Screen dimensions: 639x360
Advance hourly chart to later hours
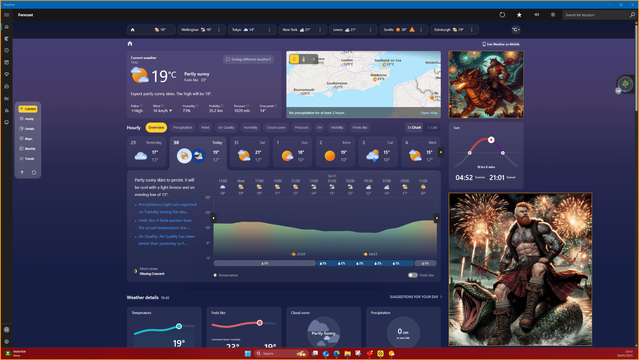click(436, 218)
